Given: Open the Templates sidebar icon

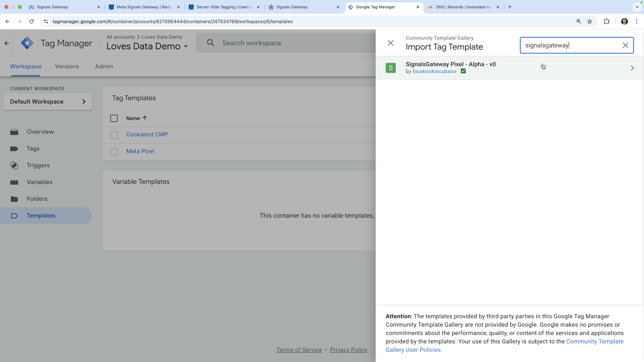Looking at the screenshot, I should coord(14,215).
